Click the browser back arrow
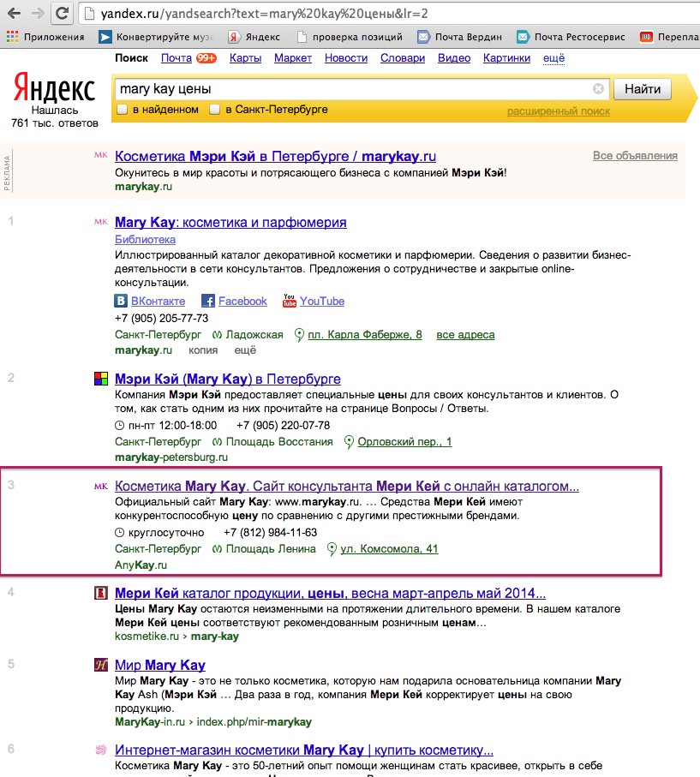The height and width of the screenshot is (777, 700). 15,13
